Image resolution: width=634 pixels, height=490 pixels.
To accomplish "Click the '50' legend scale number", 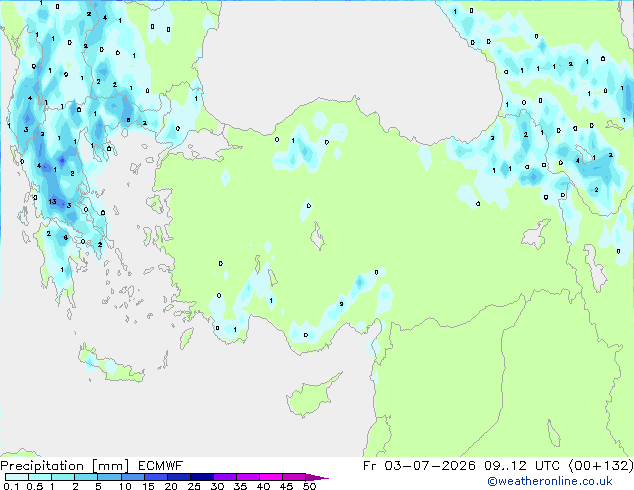I will tap(309, 486).
